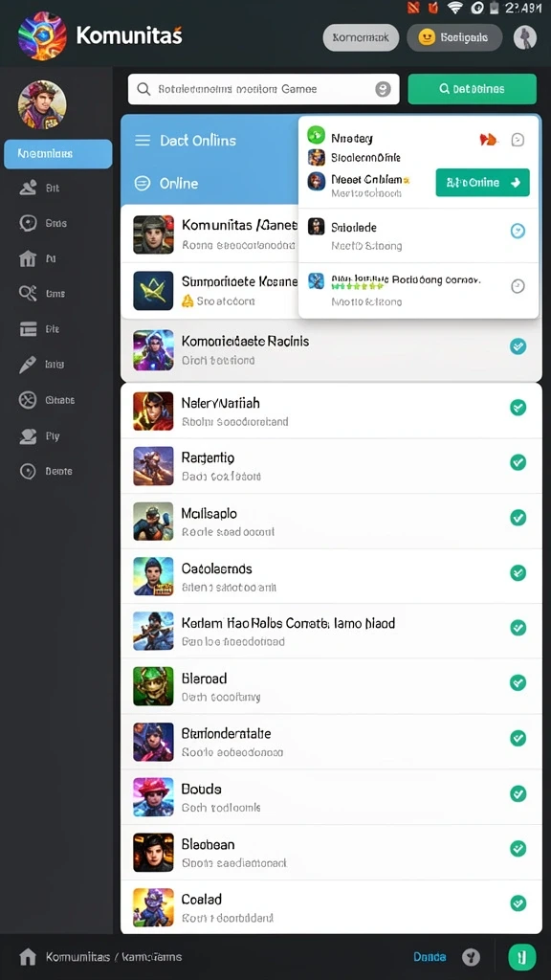This screenshot has width=551, height=980.
Task: Open the Komunitas /Ganes list row
Action: [x=209, y=234]
